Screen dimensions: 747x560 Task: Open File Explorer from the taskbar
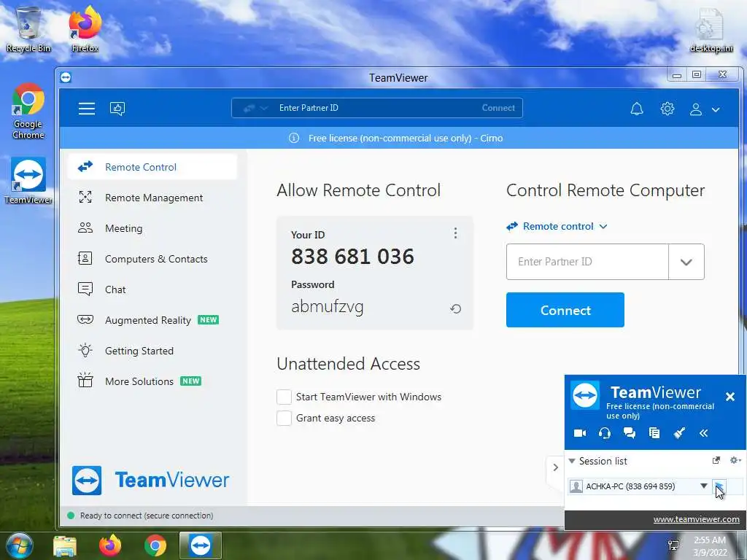[65, 546]
